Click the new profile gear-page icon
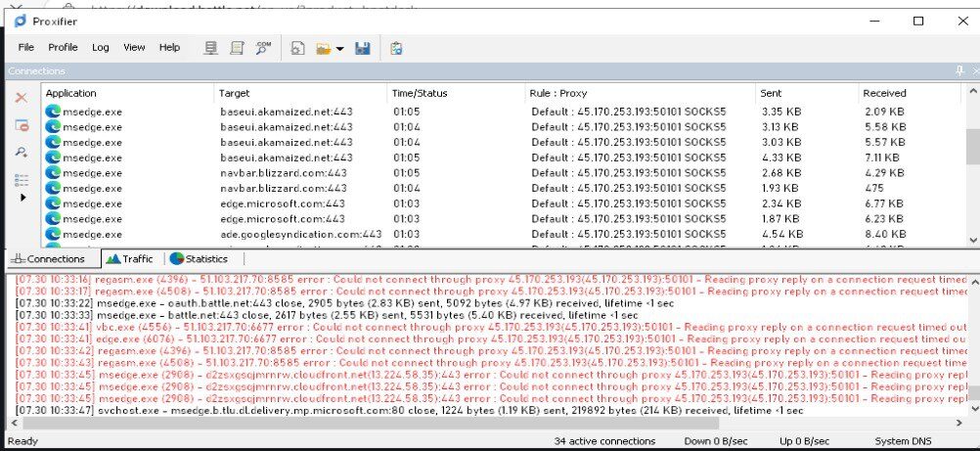The width and height of the screenshot is (980, 451). point(298,48)
